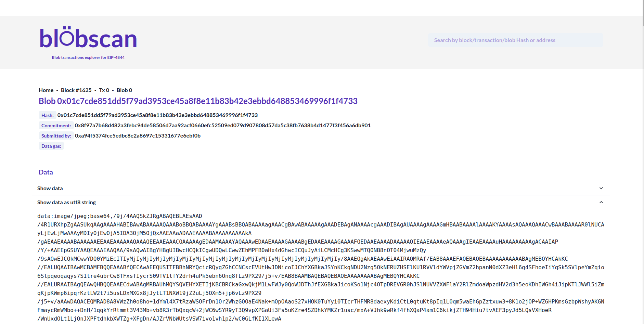Click the Blob title heading
Viewport: 644px width, 324px height.
198,101
